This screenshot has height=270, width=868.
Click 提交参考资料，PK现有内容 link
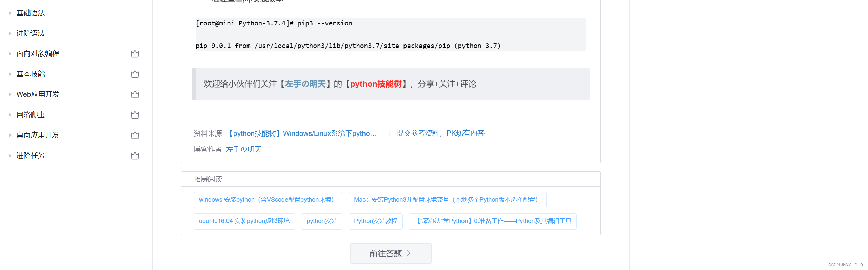point(440,133)
